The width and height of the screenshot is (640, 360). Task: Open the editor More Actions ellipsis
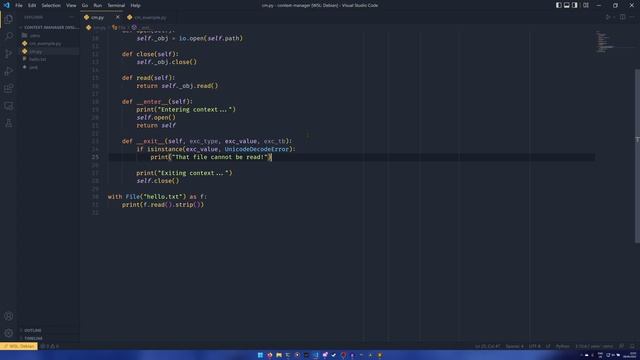click(632, 17)
